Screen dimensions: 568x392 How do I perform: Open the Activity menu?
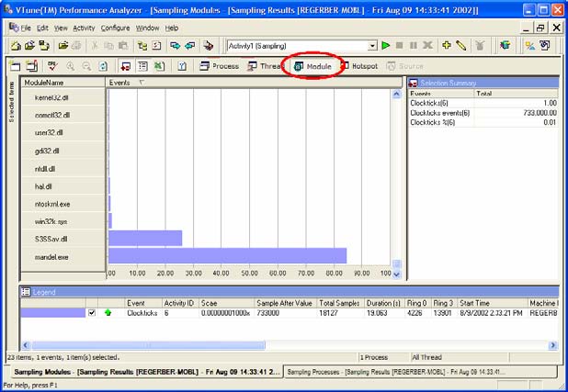(x=83, y=28)
